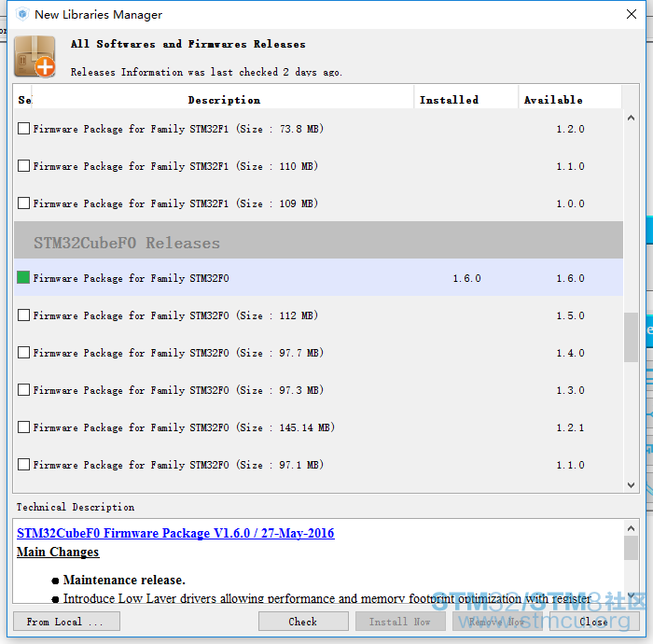This screenshot has height=644, width=653.
Task: Click available version 1.4.0 cell
Action: (571, 353)
